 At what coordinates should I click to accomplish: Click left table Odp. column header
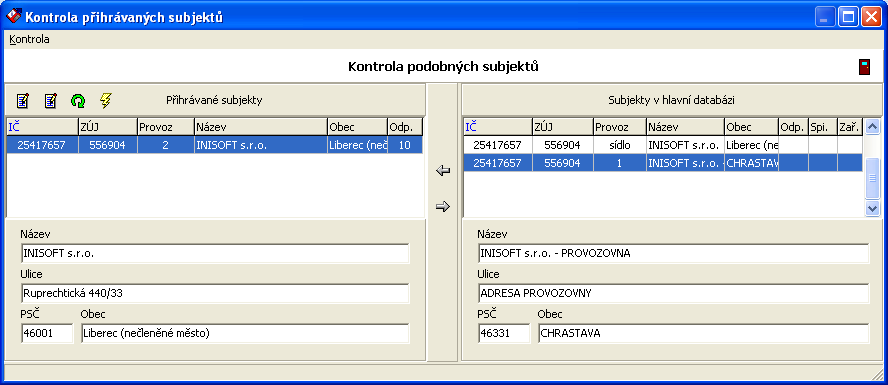point(404,127)
